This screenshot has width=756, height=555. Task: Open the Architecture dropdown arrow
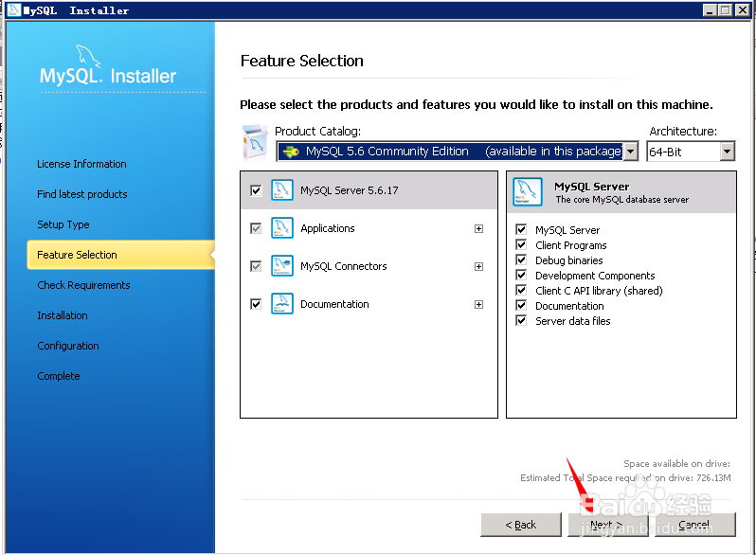[727, 152]
